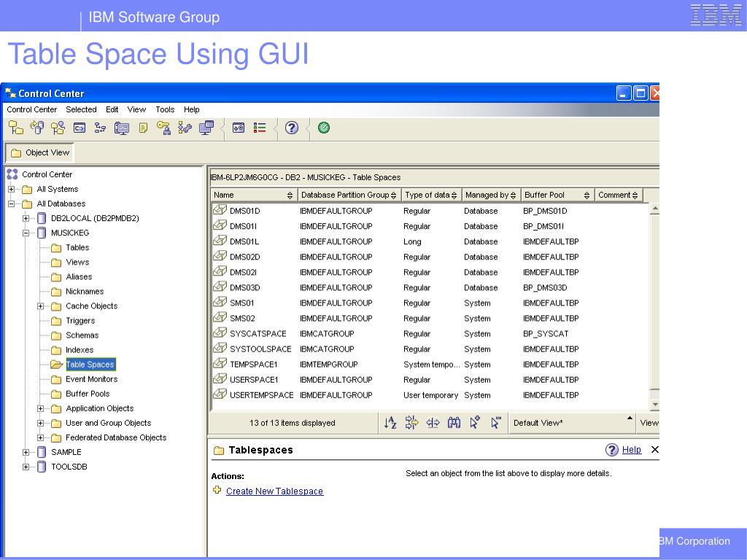This screenshot has width=747, height=560.
Task: Click the green circular toolbar icon
Action: point(323,128)
